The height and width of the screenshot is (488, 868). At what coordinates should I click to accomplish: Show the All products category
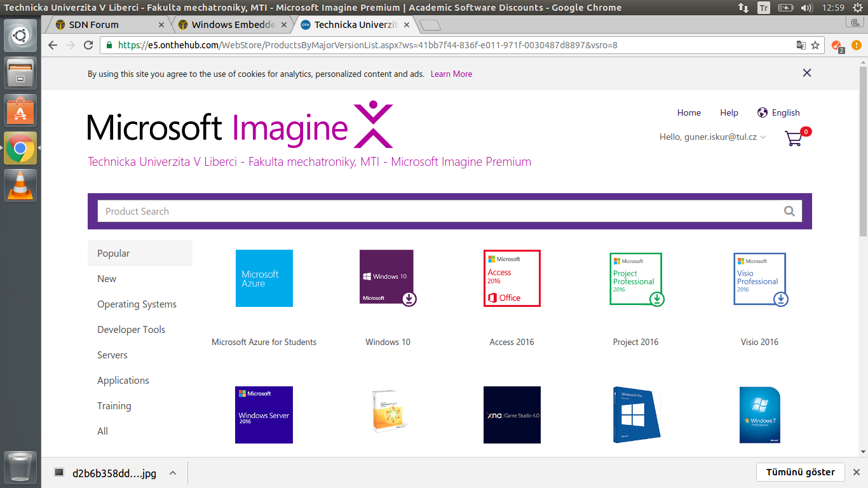point(102,431)
